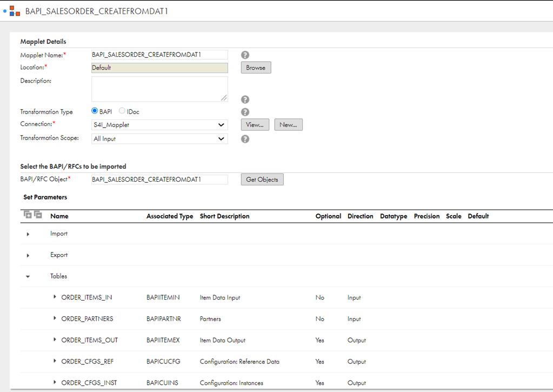Open help icon next to Mapplet Name
Image resolution: width=553 pixels, height=392 pixels.
(245, 55)
